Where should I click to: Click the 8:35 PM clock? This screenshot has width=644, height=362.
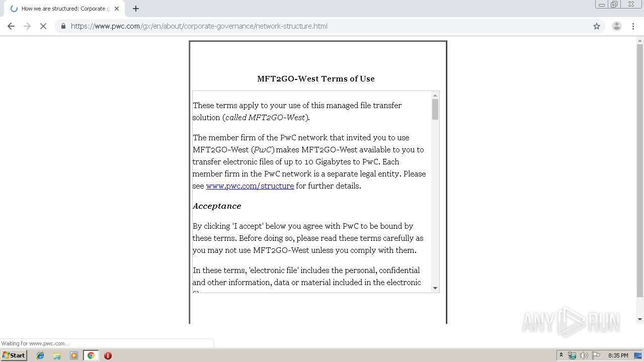(618, 355)
